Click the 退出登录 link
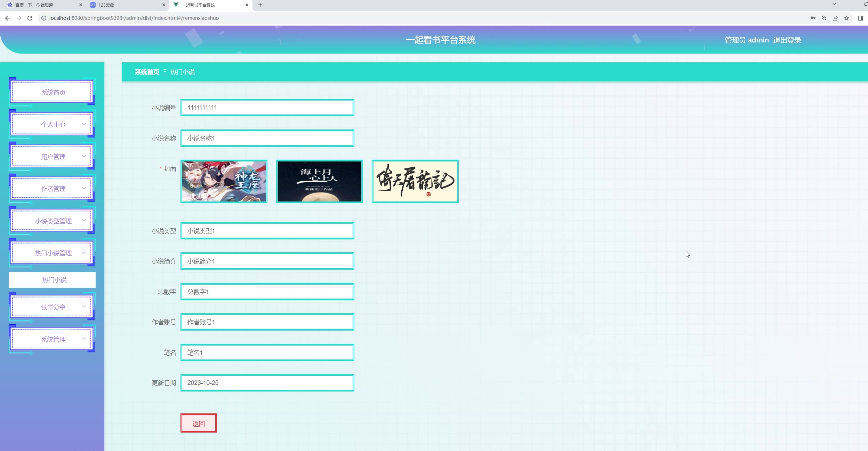This screenshot has height=451, width=868. coord(787,40)
